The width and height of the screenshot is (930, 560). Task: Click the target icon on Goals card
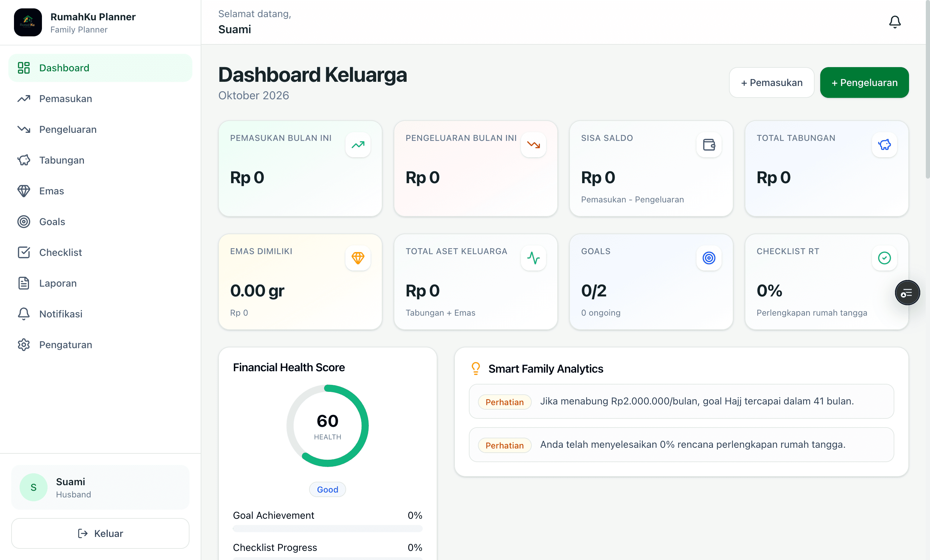point(709,258)
